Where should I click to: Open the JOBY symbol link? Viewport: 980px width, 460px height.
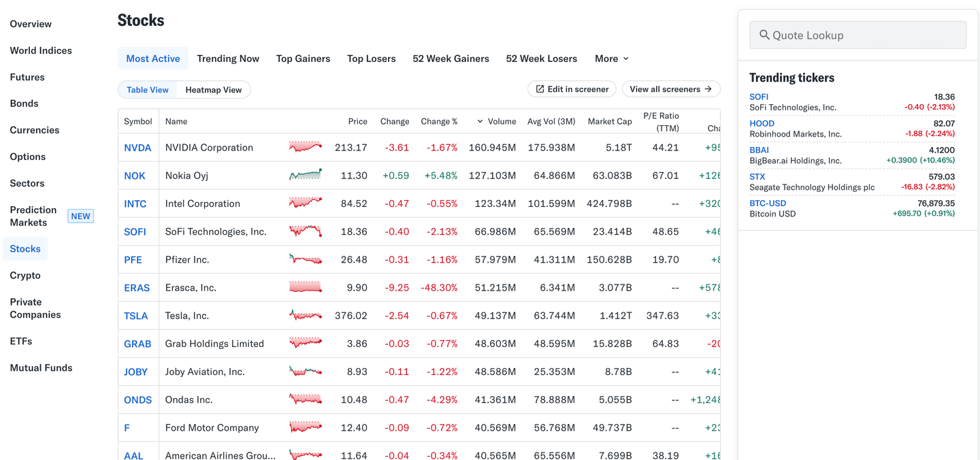pos(136,372)
